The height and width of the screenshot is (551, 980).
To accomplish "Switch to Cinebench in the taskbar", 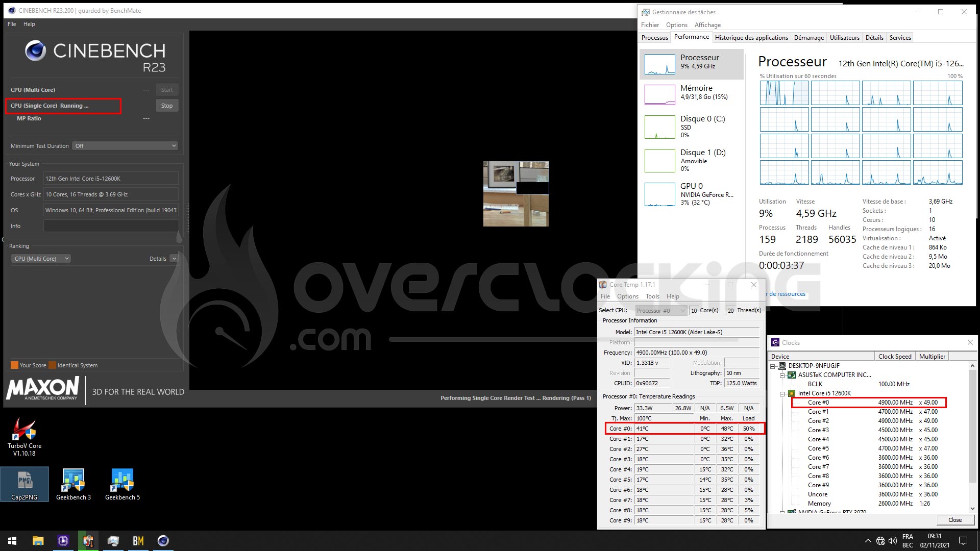I will pos(163,541).
